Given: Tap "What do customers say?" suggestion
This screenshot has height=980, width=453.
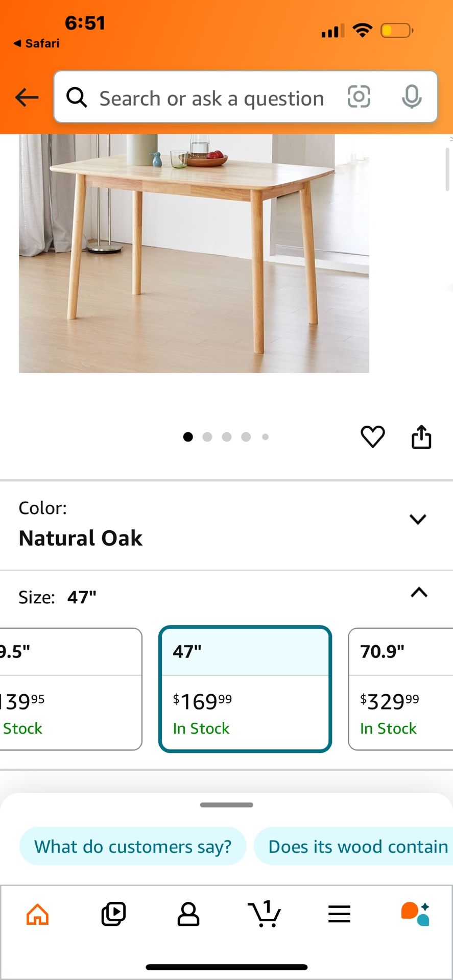Looking at the screenshot, I should pos(133,846).
